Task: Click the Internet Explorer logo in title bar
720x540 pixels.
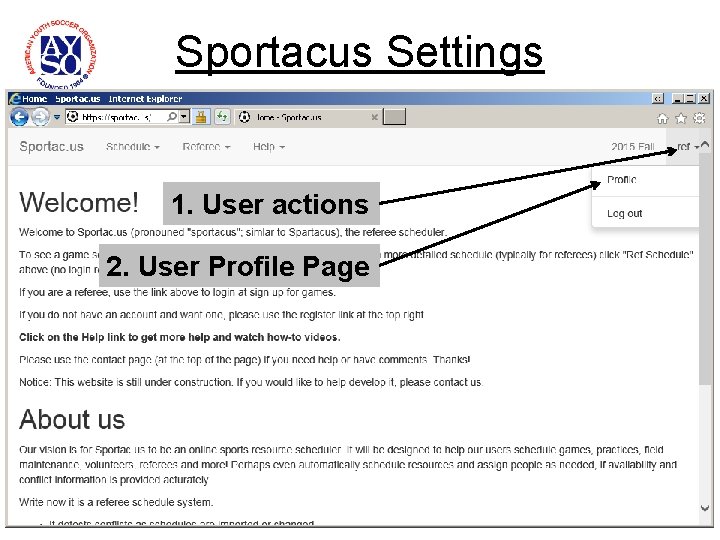Action: pyautogui.click(x=16, y=99)
